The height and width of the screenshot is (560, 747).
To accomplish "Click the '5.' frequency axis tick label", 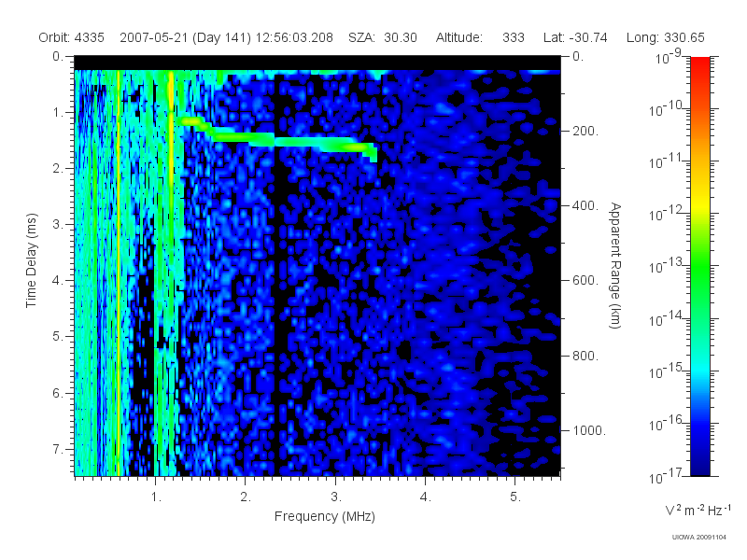I will tap(515, 497).
